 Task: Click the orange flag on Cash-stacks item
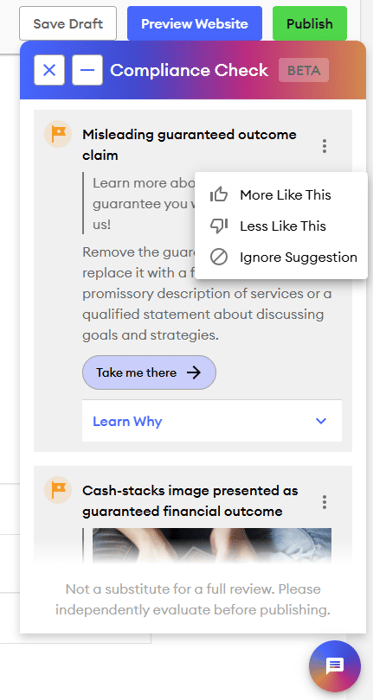(x=58, y=490)
